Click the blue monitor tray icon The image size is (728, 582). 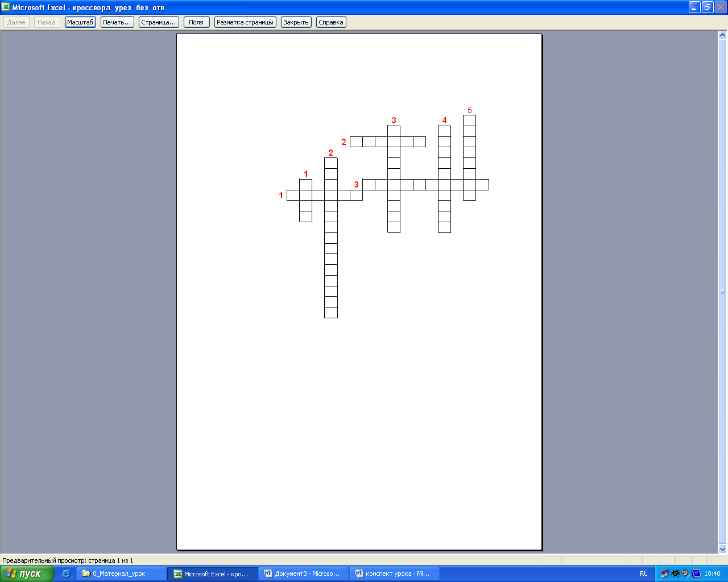pyautogui.click(x=696, y=573)
